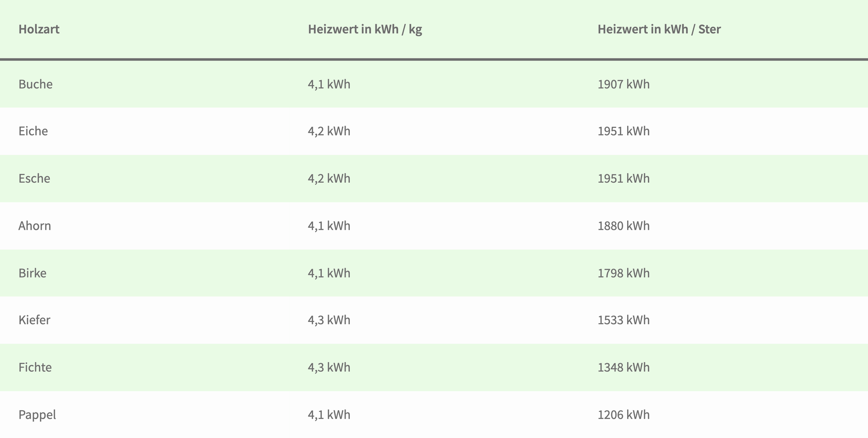Select the 1880 kWh value for Ahorn

(x=623, y=226)
